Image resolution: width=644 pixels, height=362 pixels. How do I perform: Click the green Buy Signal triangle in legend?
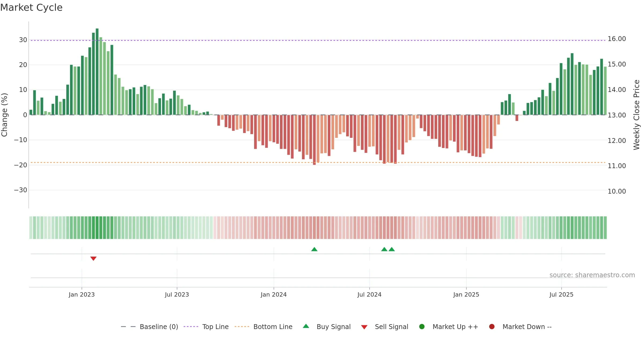tap(306, 326)
